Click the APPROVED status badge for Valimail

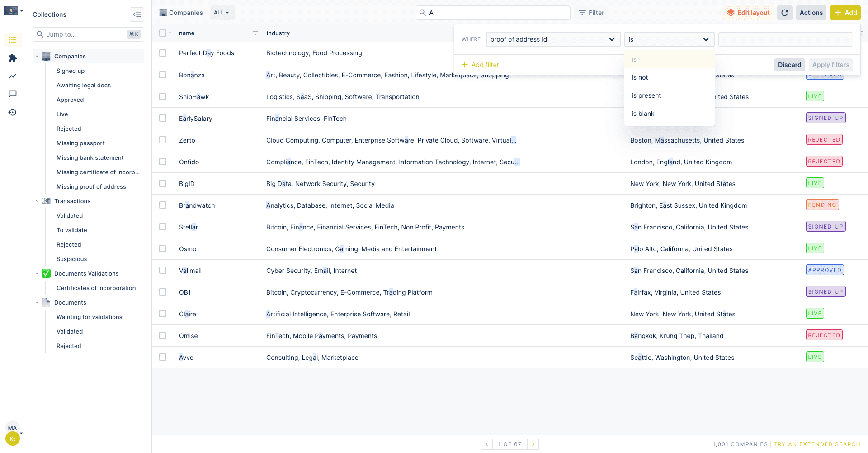coord(825,270)
